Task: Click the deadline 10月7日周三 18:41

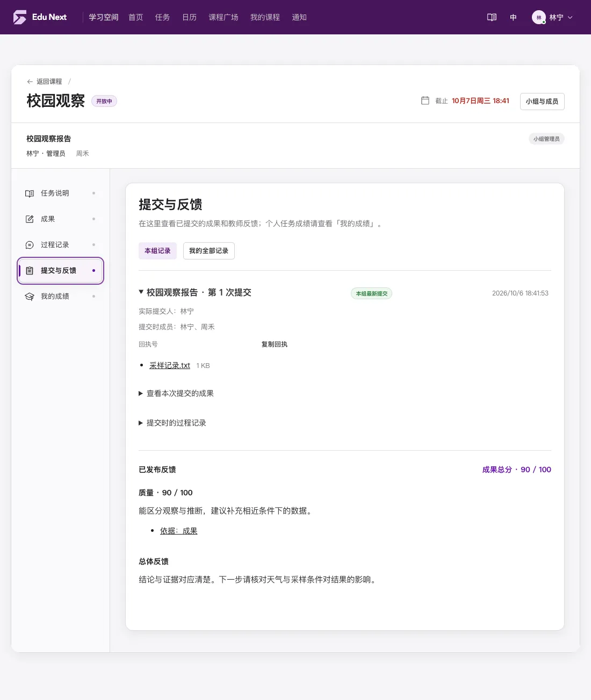Action: [x=480, y=101]
